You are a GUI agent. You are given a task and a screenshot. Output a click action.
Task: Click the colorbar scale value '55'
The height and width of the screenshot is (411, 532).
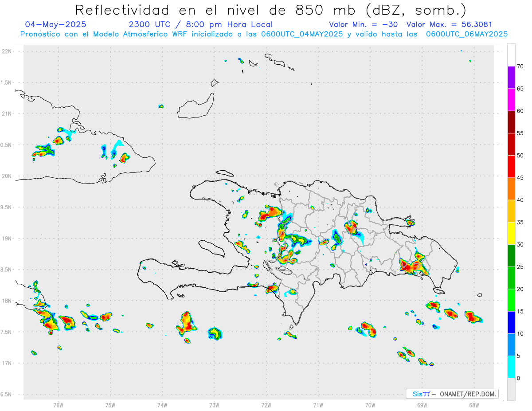(x=520, y=133)
